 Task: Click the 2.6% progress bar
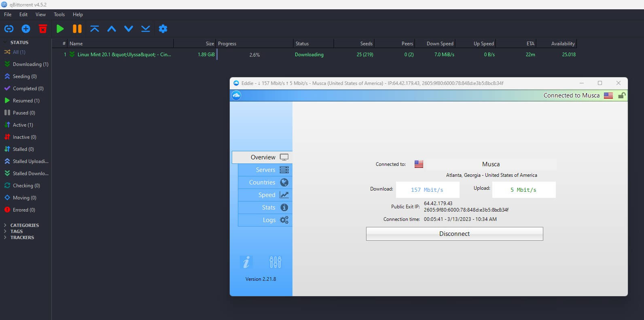(x=255, y=55)
